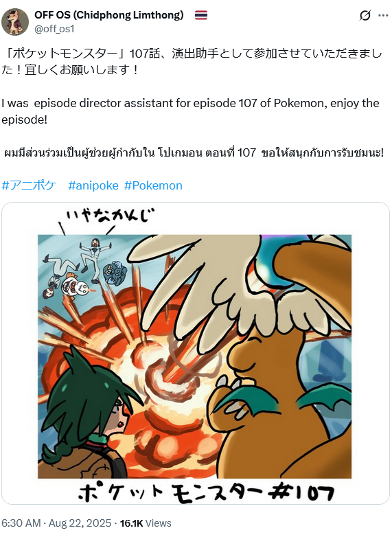Click the Grok slashed-circle icon
The height and width of the screenshot is (537, 392).
(x=365, y=15)
